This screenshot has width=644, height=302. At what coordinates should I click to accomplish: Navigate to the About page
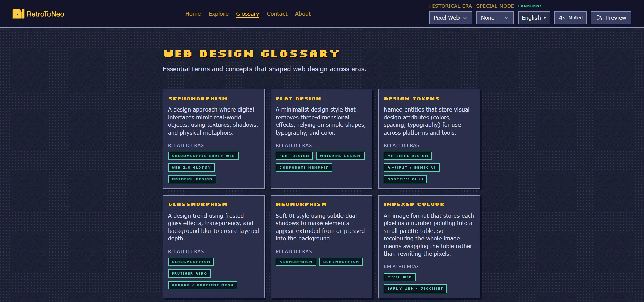click(303, 14)
